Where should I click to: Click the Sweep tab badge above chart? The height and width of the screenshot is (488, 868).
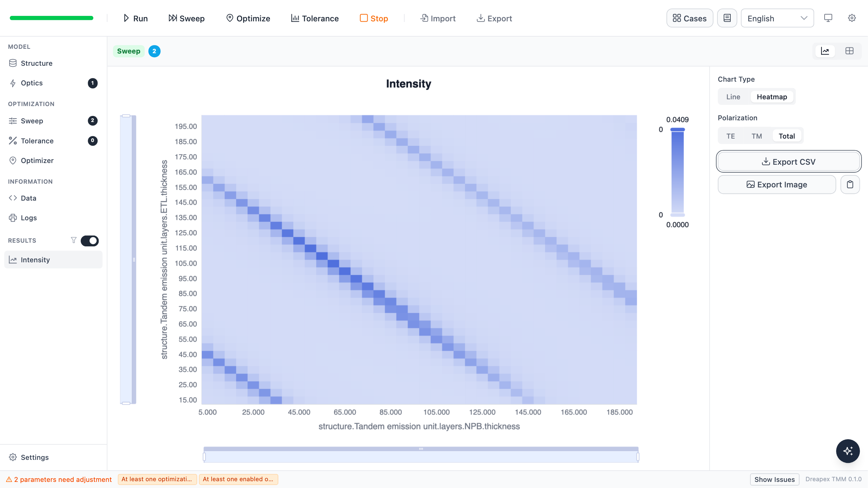129,51
